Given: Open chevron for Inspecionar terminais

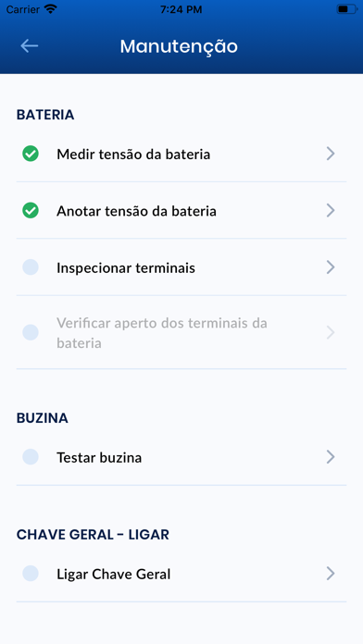Looking at the screenshot, I should pyautogui.click(x=331, y=267).
